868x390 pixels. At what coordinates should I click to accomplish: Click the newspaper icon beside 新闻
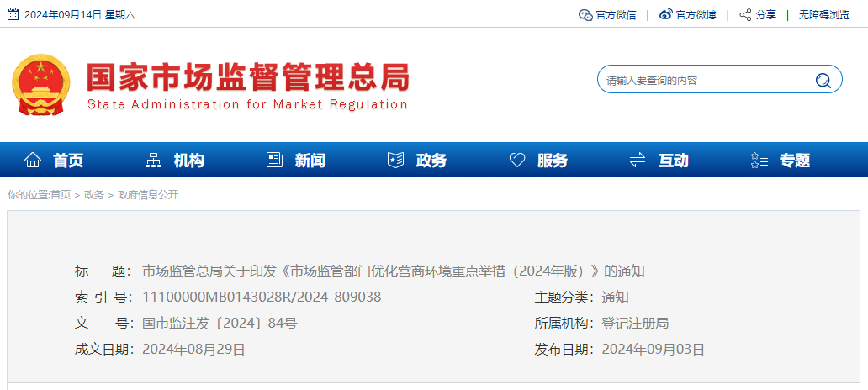[274, 161]
